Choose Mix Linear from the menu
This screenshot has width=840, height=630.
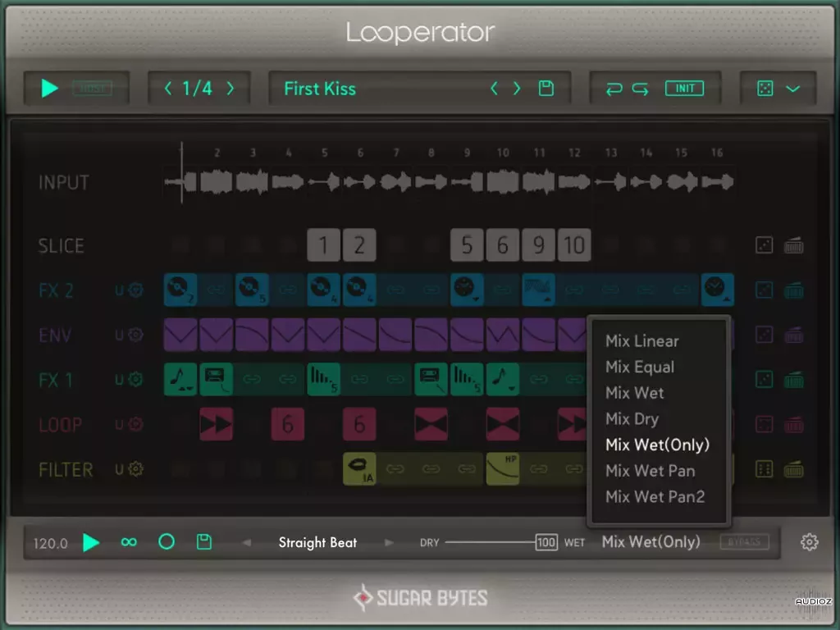tap(641, 341)
